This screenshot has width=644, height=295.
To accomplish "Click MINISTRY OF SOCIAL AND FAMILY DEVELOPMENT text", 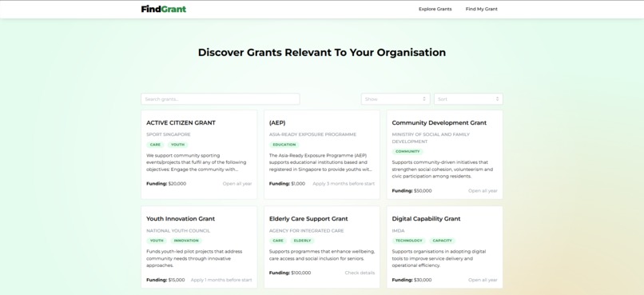I will [x=431, y=138].
